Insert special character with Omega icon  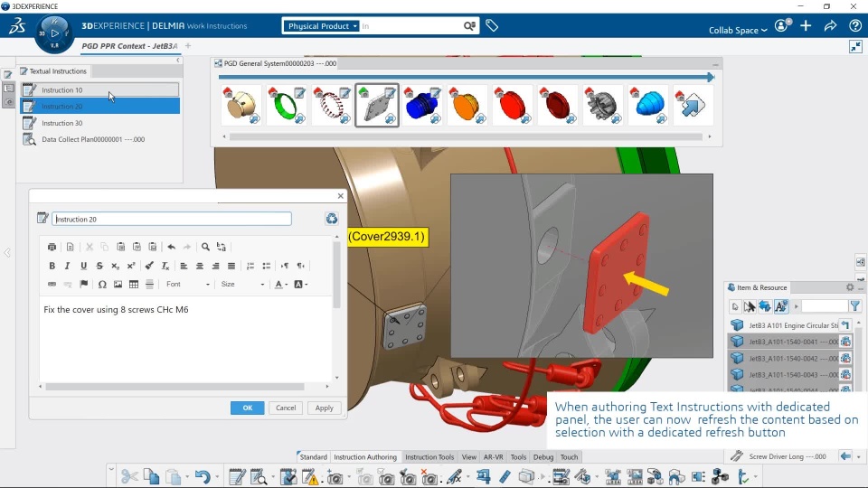click(102, 285)
